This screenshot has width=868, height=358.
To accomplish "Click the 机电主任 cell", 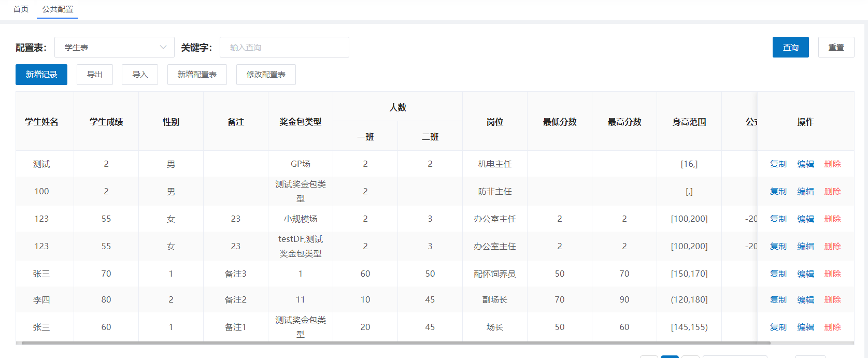I will [495, 164].
